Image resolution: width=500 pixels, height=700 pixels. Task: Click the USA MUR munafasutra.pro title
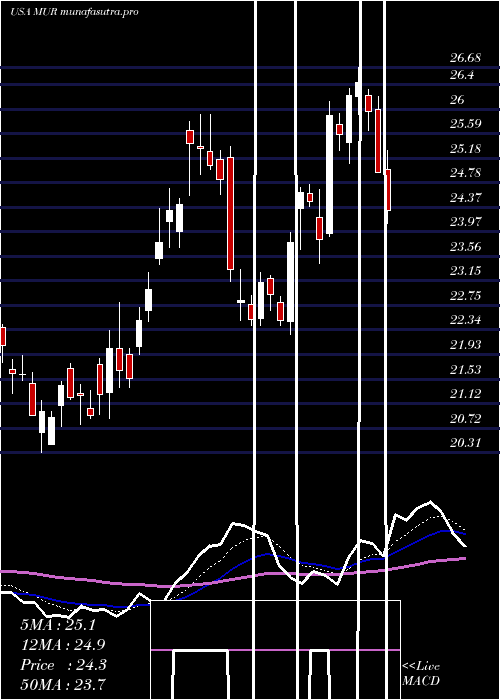point(74,12)
